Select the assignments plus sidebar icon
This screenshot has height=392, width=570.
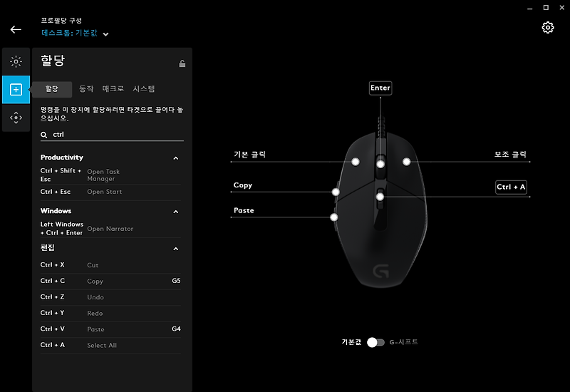16,90
